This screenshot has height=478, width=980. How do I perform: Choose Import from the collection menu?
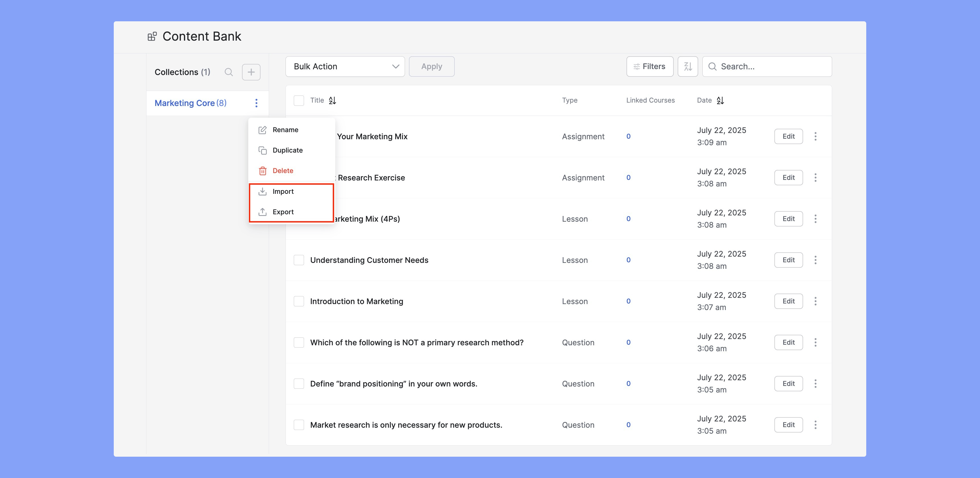pos(291,192)
